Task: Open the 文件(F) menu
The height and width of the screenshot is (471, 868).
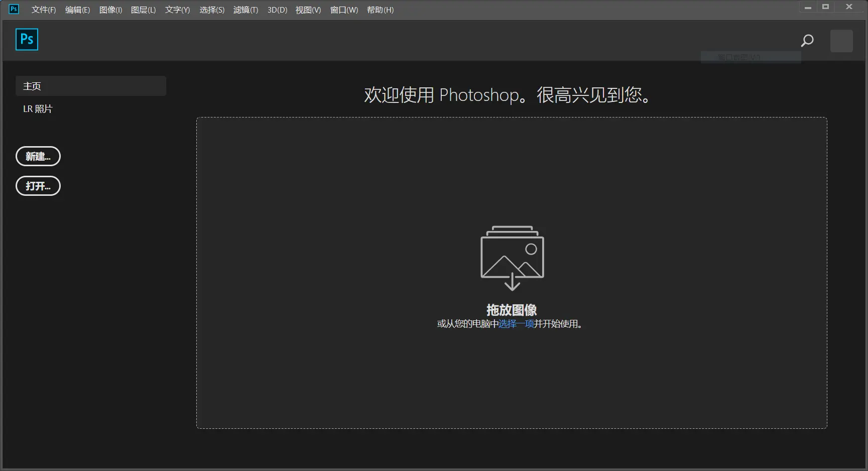Action: click(x=44, y=10)
